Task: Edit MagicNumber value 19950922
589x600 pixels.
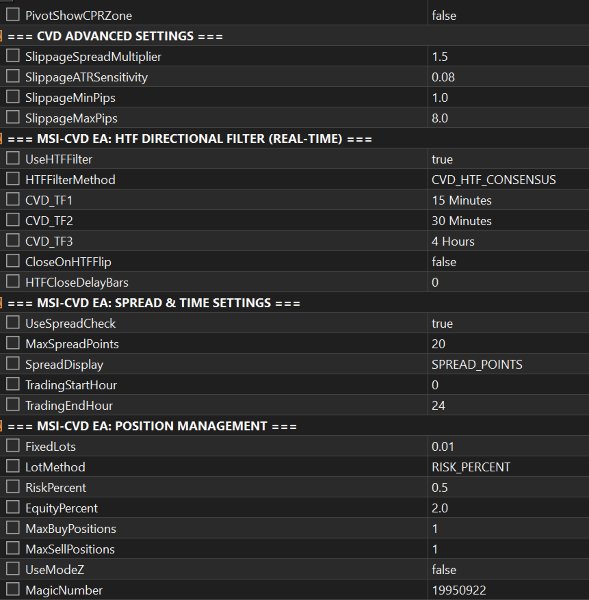Action: (459, 590)
